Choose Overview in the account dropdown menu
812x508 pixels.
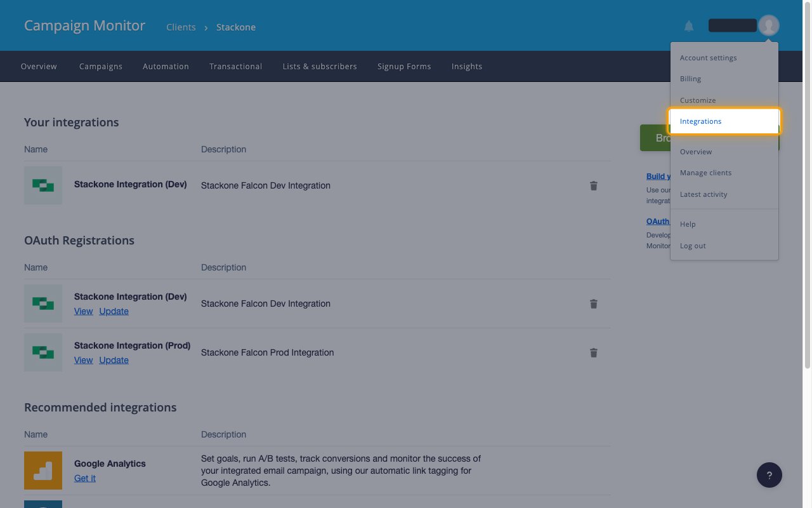696,152
